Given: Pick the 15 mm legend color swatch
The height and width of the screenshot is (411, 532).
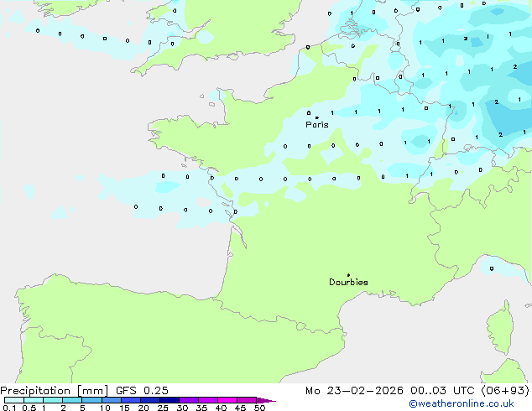Looking at the screenshot, I should click(131, 400).
